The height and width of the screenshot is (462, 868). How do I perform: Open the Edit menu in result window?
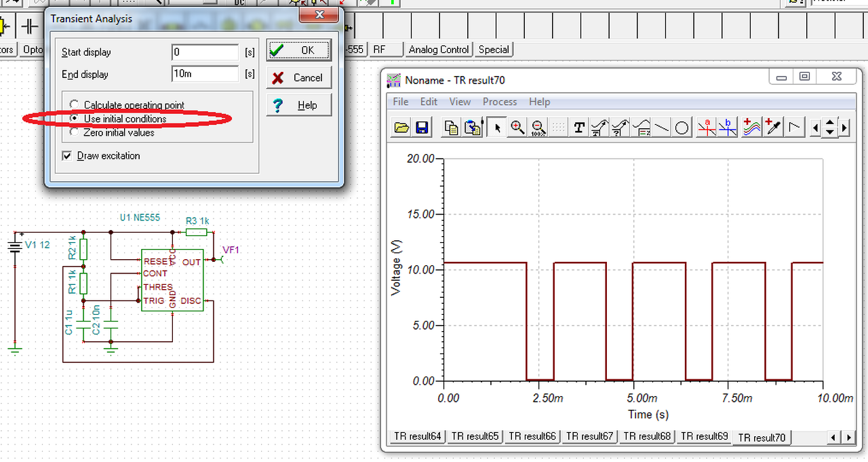429,102
